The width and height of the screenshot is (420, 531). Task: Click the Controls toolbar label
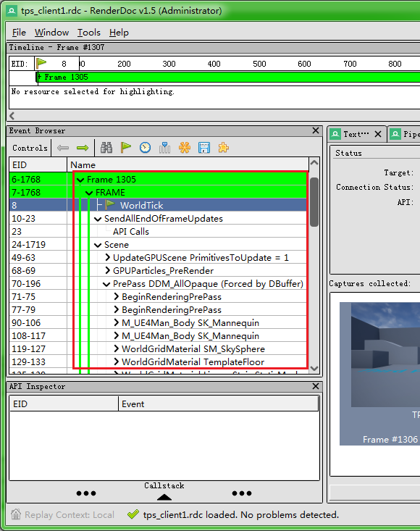click(30, 148)
